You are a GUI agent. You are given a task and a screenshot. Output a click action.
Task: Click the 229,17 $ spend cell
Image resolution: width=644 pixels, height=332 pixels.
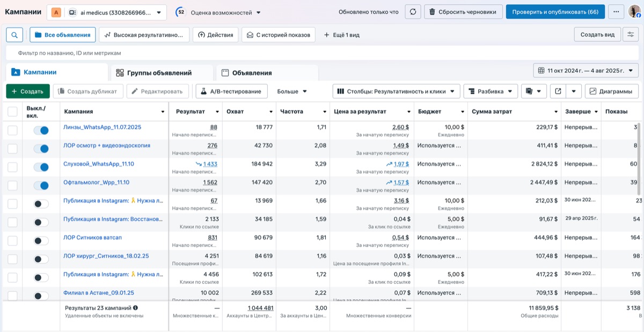[x=547, y=127]
